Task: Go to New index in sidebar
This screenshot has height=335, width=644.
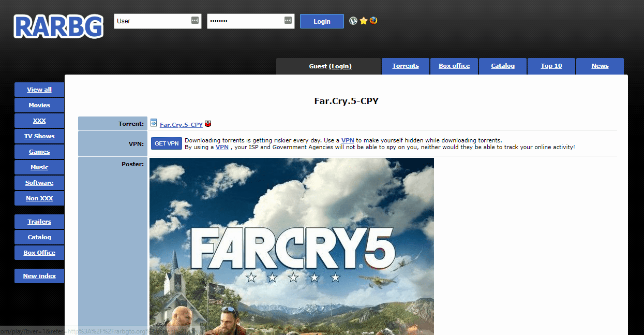Action: (x=39, y=276)
